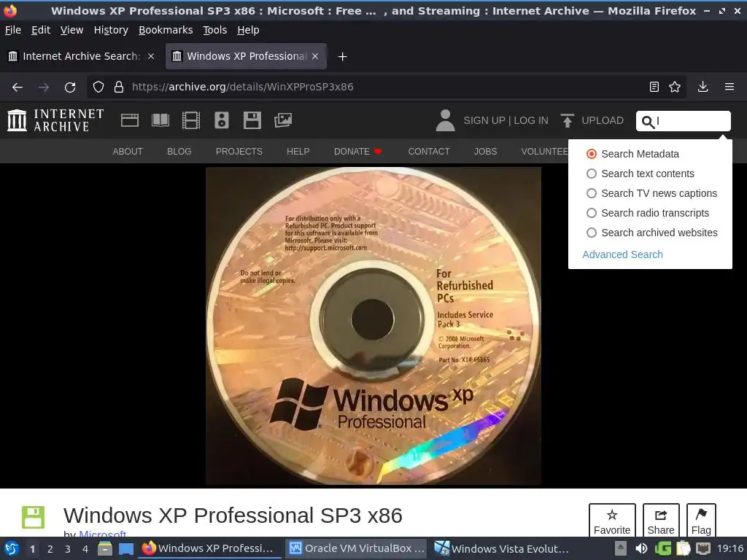Open the BLOG link
The image size is (747, 560).
179,152
